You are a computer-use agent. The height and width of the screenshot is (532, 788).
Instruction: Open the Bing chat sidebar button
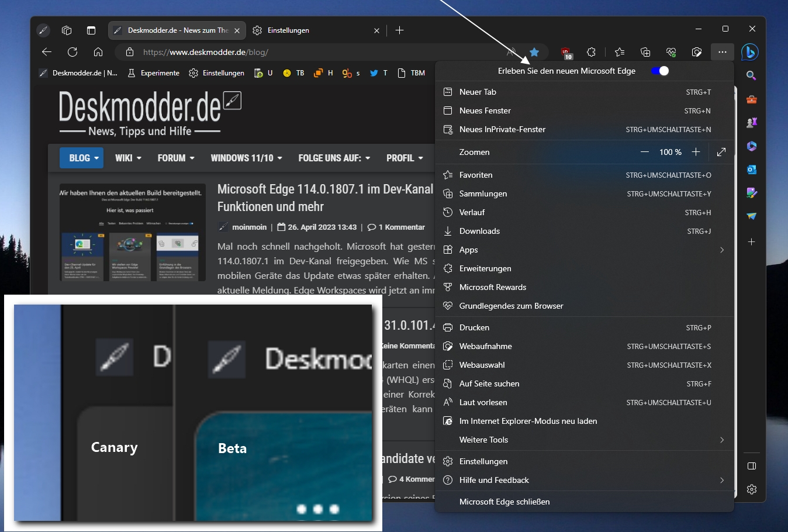click(x=750, y=52)
